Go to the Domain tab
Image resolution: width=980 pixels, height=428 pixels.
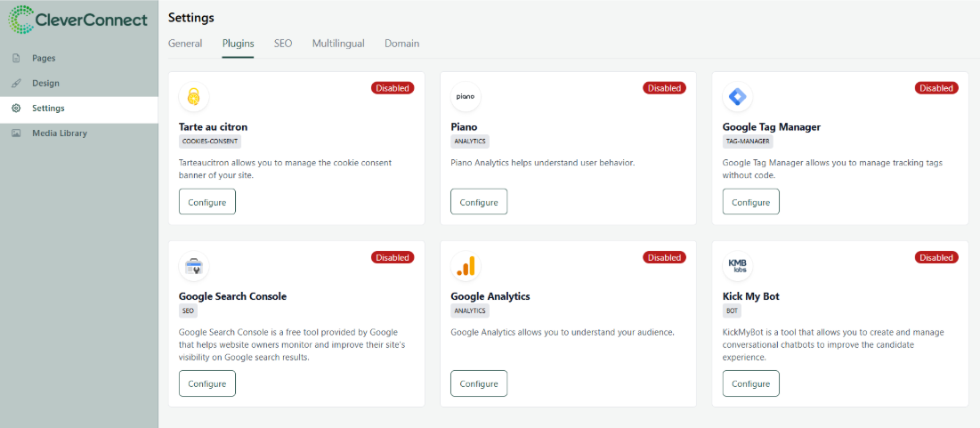[x=401, y=44]
